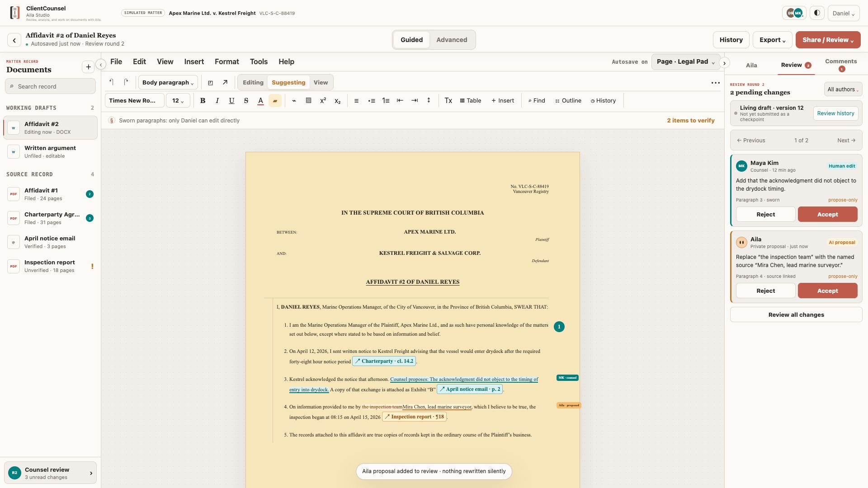
Task: Insert a numbered list
Action: click(x=386, y=101)
